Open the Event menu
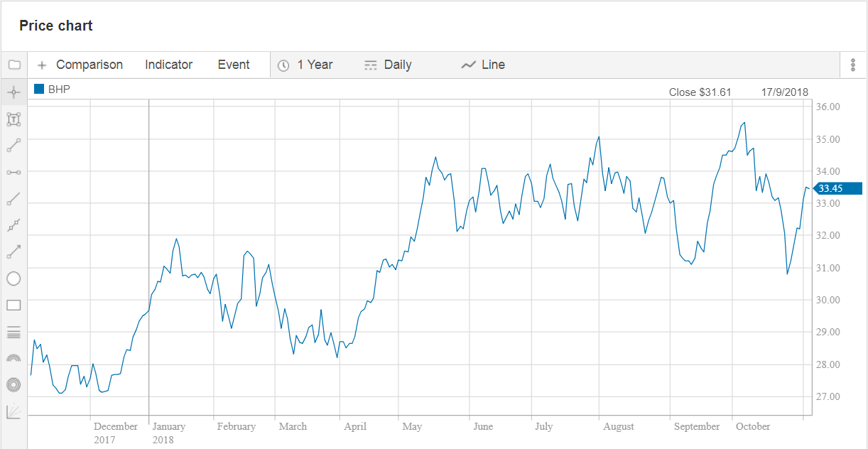868x449 pixels. coord(233,65)
